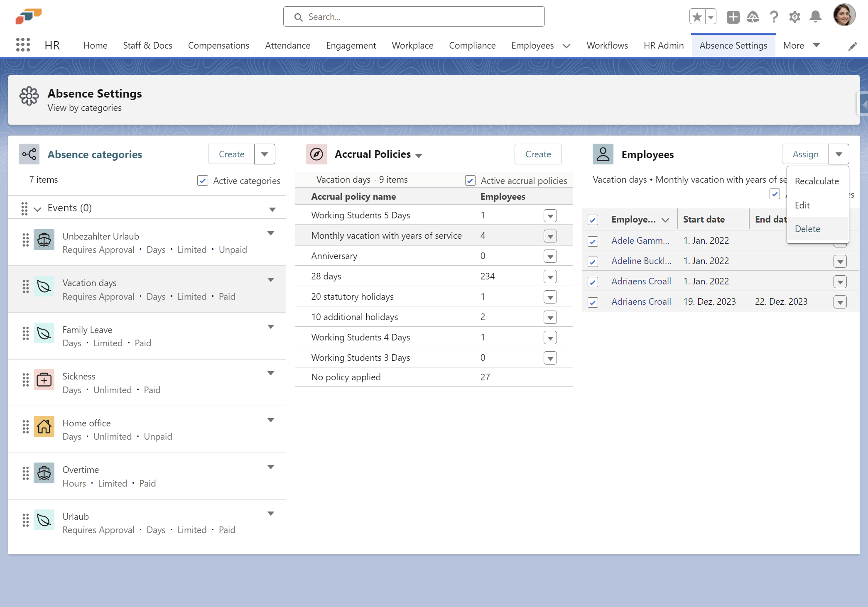The width and height of the screenshot is (868, 607).
Task: Uncheck the Active accrual policies checkbox
Action: point(470,181)
